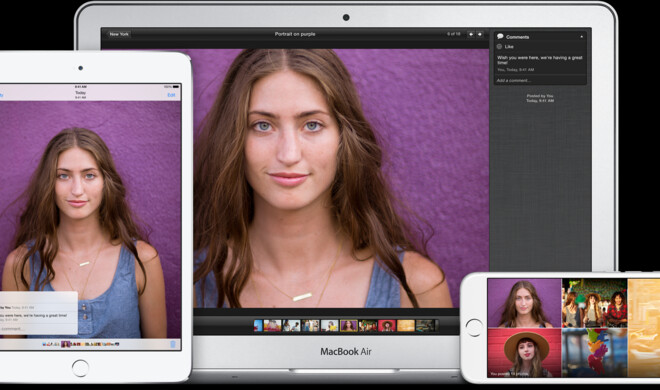Tap the iPad home button

point(80,368)
